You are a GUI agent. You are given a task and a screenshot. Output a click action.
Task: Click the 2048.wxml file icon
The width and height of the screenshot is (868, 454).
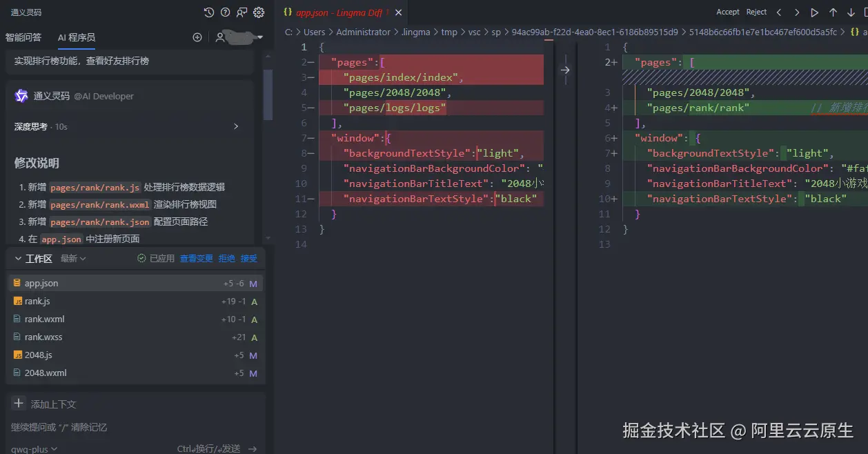click(18, 373)
